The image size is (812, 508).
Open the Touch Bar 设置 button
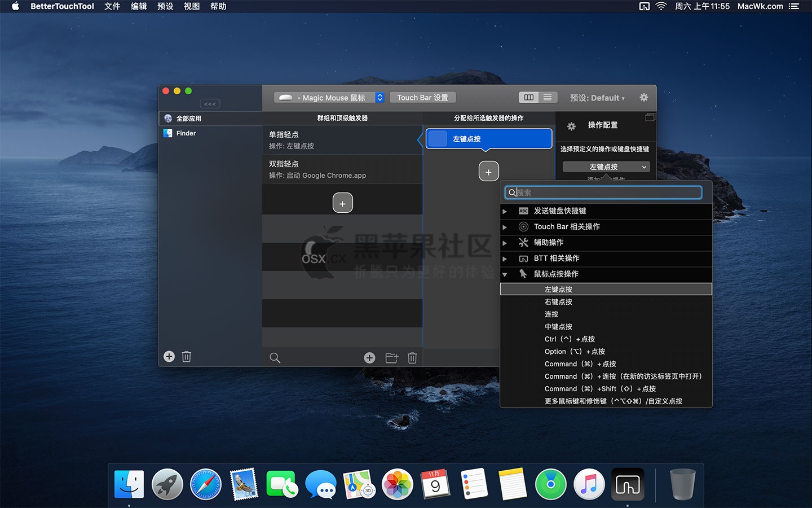point(422,98)
